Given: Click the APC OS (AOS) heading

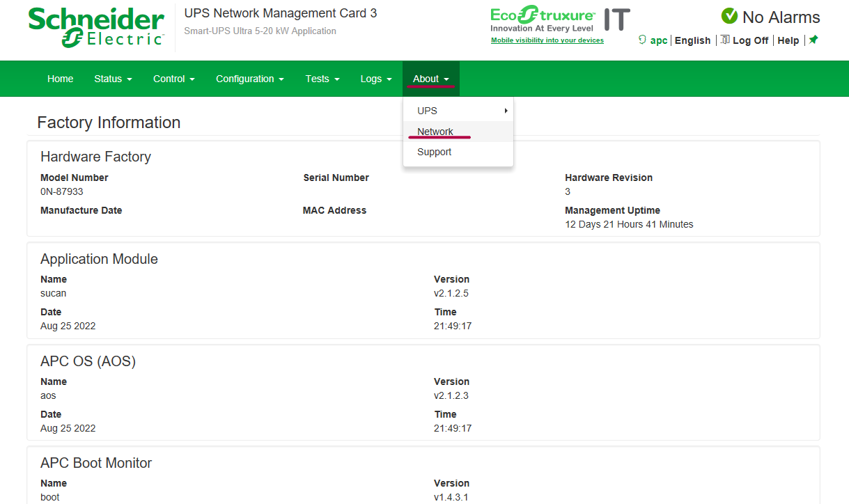Looking at the screenshot, I should coord(88,361).
